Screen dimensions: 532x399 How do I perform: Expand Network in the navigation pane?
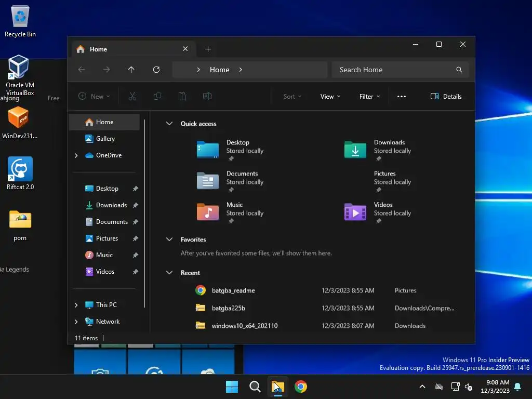pyautogui.click(x=76, y=322)
